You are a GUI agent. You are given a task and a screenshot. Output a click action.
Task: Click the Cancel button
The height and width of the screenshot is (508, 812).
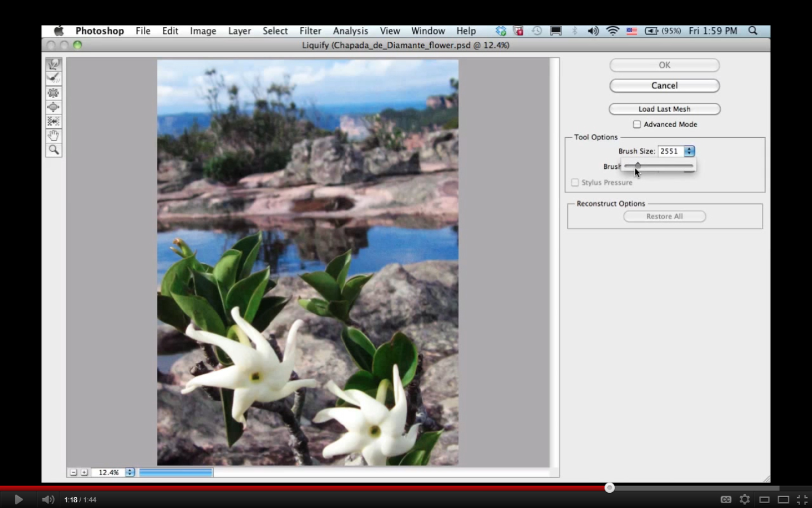(x=664, y=86)
